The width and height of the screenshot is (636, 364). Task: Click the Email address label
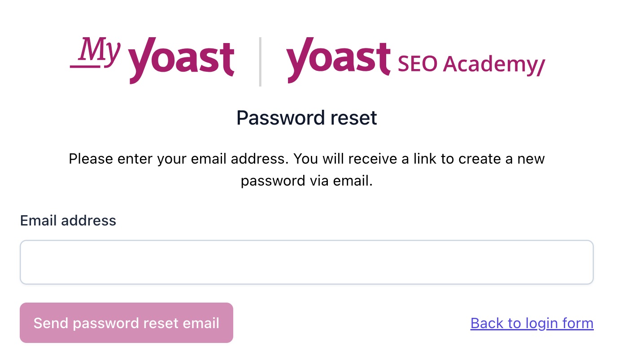pos(68,221)
